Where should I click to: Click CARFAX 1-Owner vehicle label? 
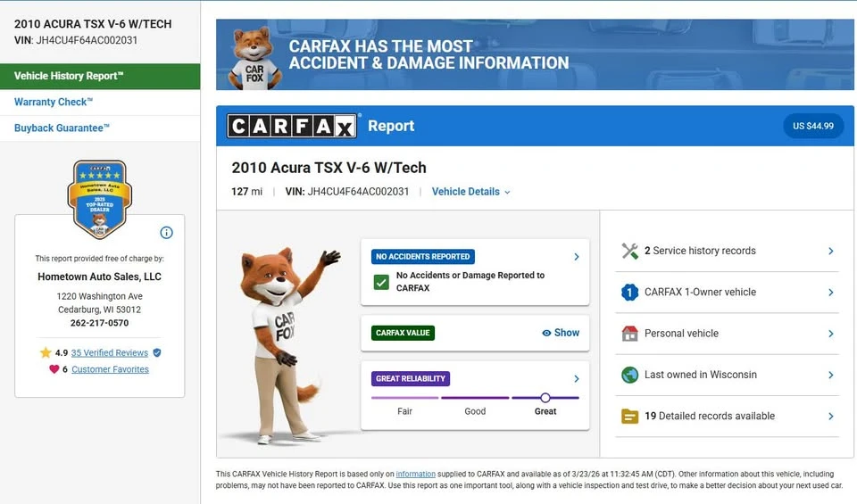[700, 292]
